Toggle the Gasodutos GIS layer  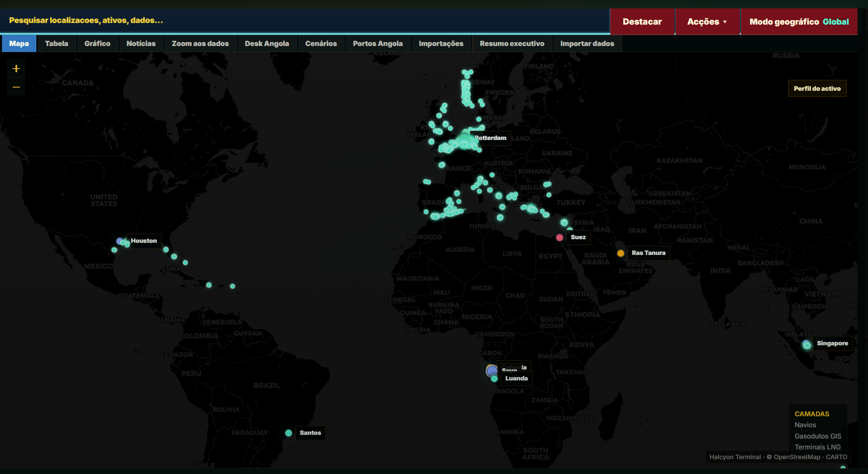click(818, 436)
